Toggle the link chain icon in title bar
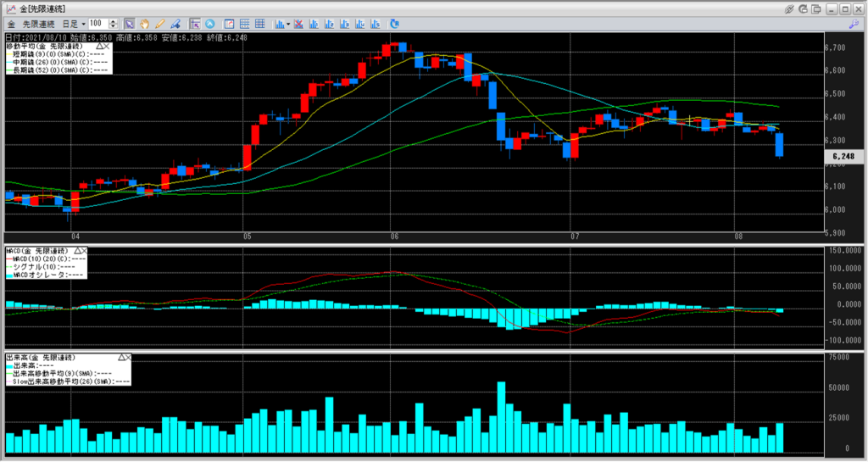 789,8
